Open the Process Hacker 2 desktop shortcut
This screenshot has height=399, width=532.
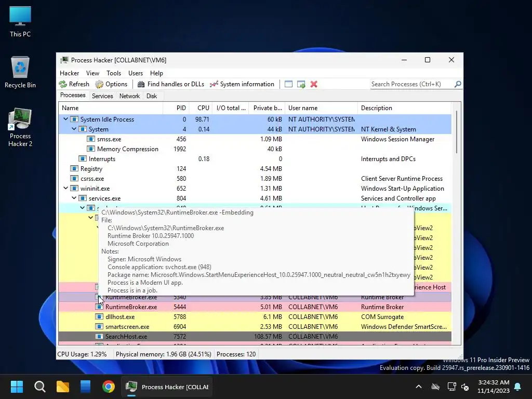click(20, 127)
